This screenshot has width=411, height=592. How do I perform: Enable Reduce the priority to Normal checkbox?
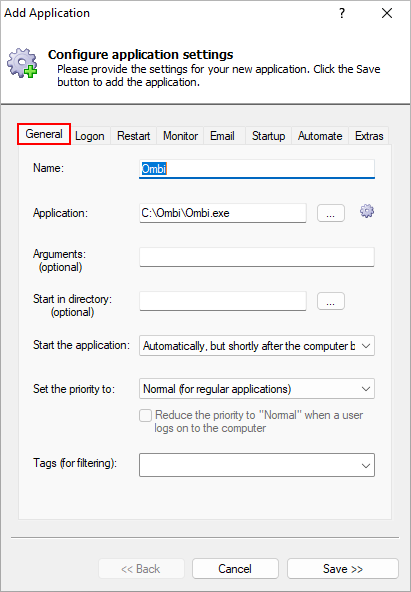146,415
